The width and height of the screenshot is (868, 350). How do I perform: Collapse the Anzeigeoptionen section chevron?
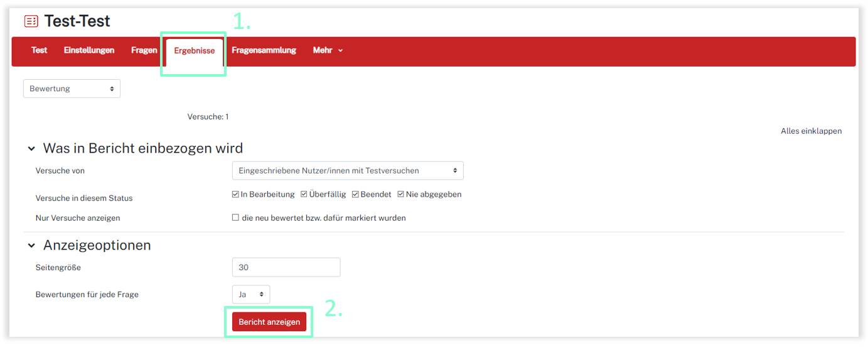tap(31, 246)
